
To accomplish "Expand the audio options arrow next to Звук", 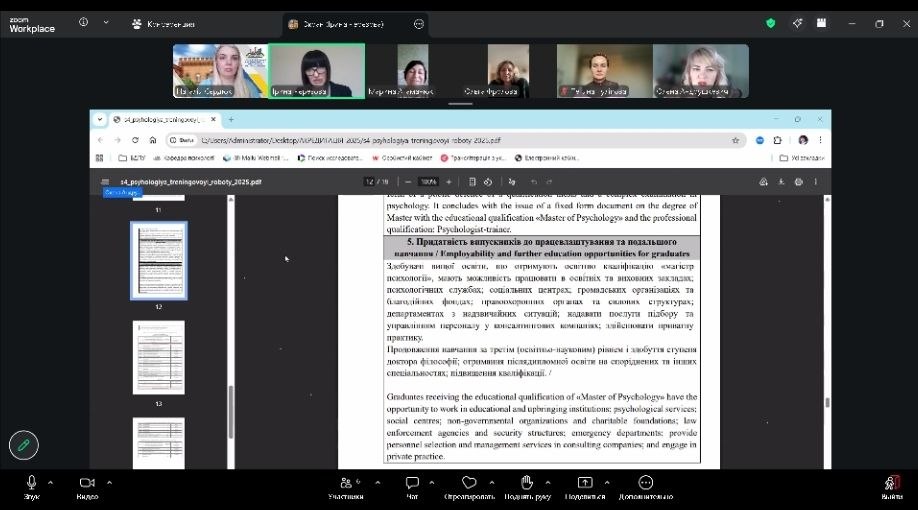I will 54,481.
